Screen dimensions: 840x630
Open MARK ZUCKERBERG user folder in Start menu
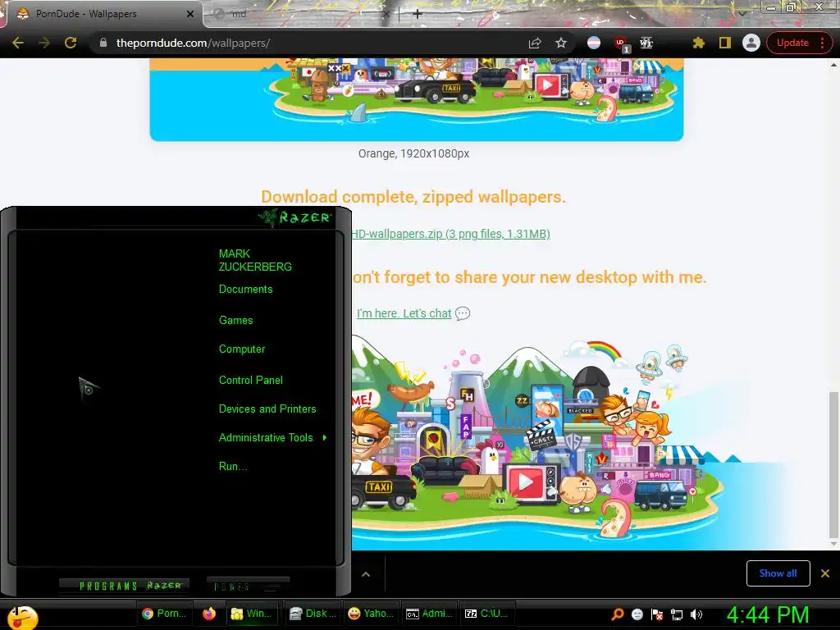tap(255, 260)
